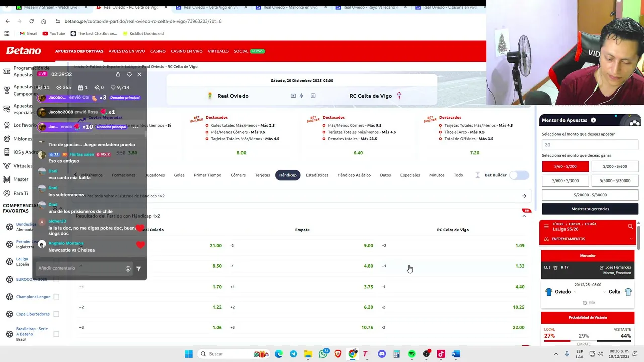Select the Hándicap market tab
Screen dimensions: 644x362
pyautogui.click(x=288, y=175)
